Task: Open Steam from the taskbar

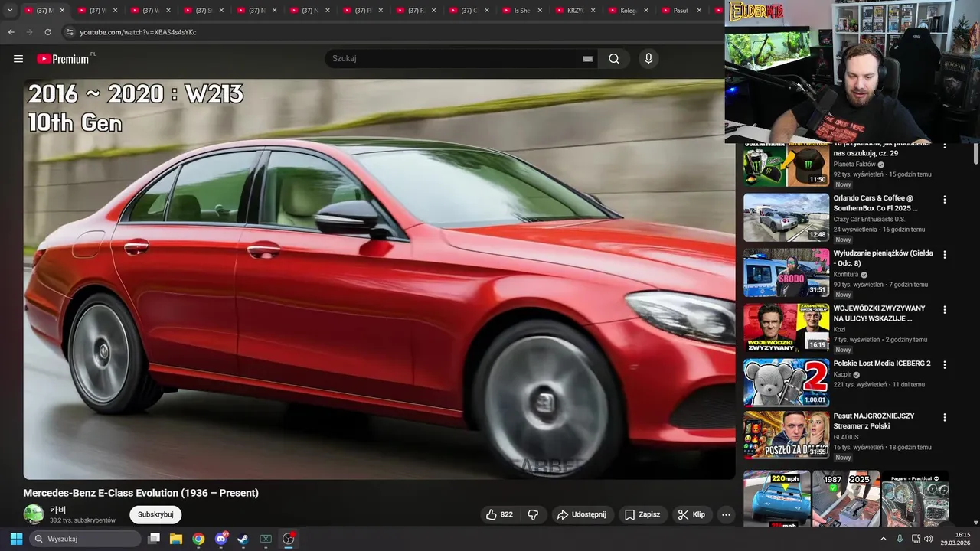Action: (243, 539)
